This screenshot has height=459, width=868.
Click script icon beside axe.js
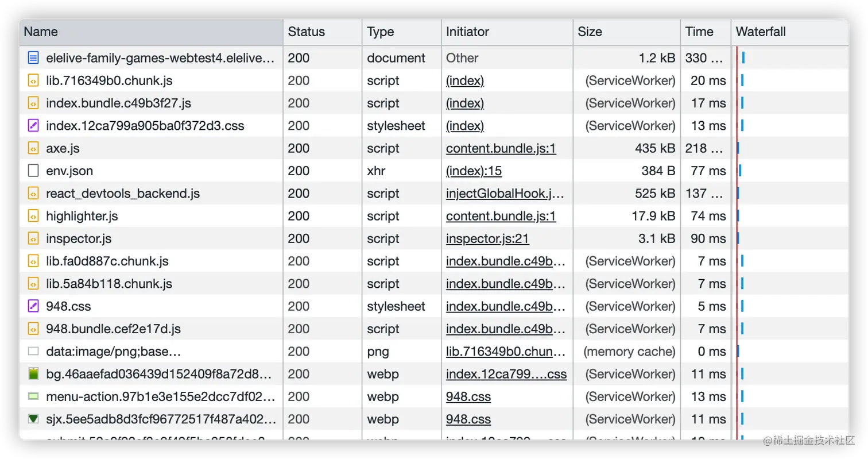point(34,148)
